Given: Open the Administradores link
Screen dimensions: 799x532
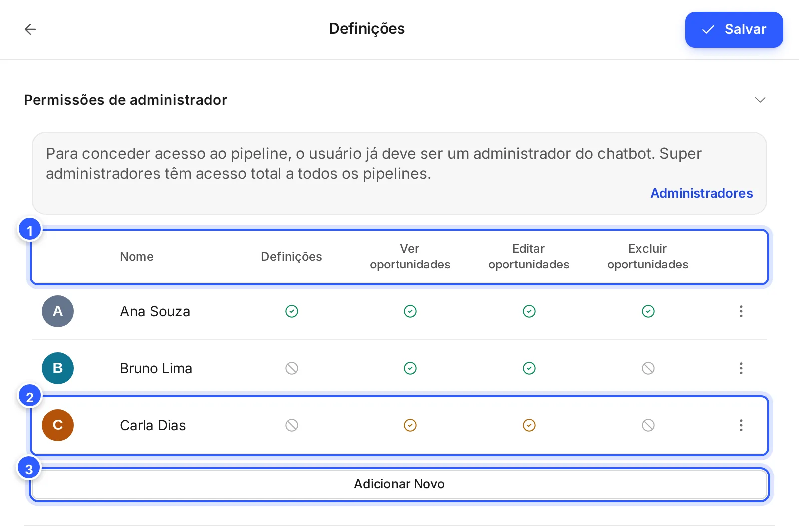Looking at the screenshot, I should click(x=701, y=193).
